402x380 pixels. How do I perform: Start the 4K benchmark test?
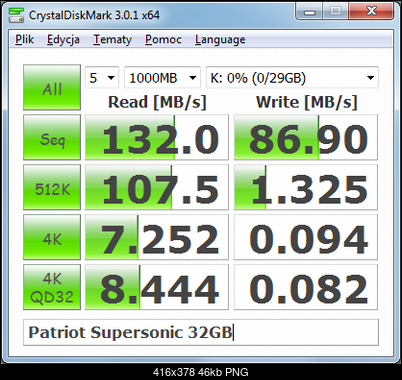52,237
